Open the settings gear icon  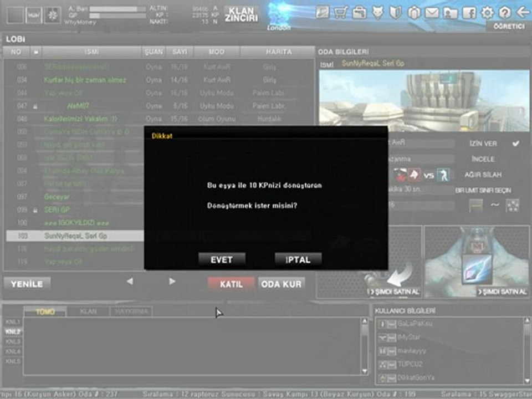pyautogui.click(x=487, y=13)
